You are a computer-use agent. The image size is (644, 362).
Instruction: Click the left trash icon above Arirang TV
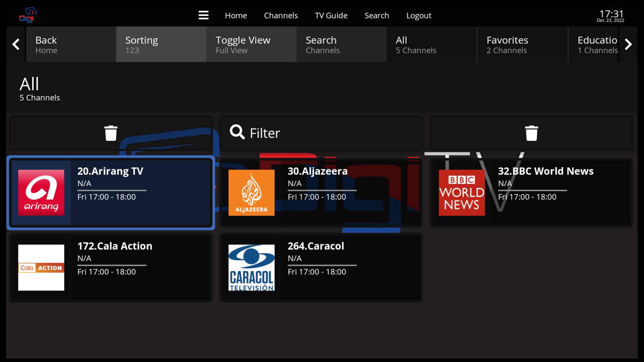[x=111, y=133]
